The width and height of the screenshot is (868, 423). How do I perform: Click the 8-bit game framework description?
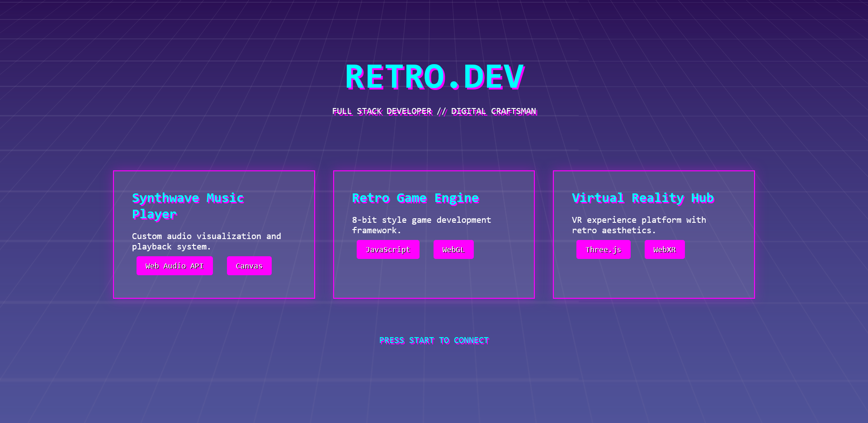pos(421,225)
